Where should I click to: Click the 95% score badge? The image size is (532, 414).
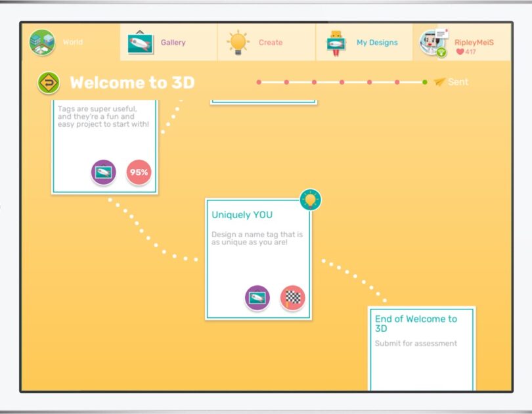[139, 173]
